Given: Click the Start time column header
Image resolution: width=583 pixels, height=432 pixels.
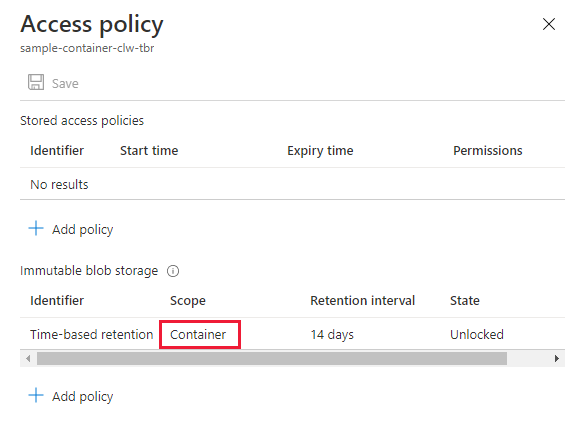Looking at the screenshot, I should coord(149,151).
